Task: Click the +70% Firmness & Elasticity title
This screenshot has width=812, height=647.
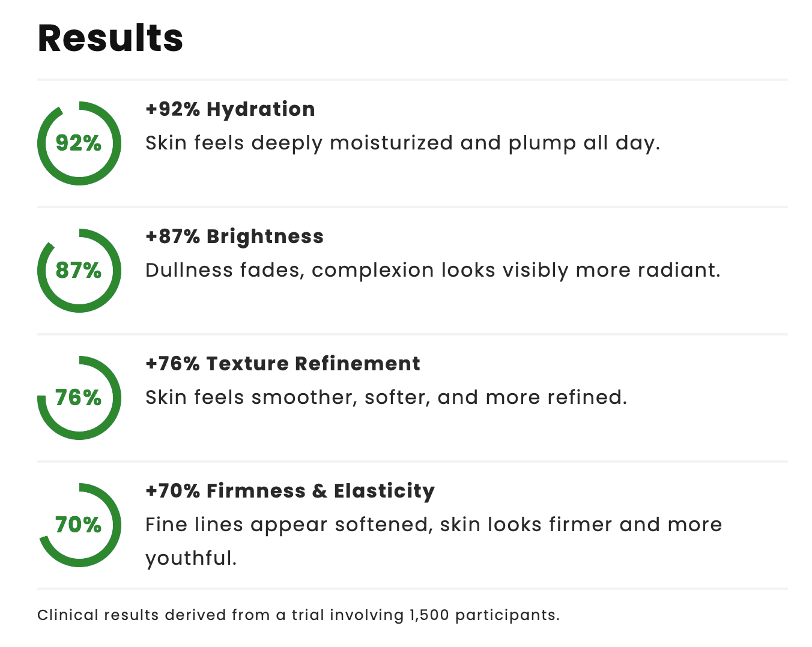Action: point(290,491)
